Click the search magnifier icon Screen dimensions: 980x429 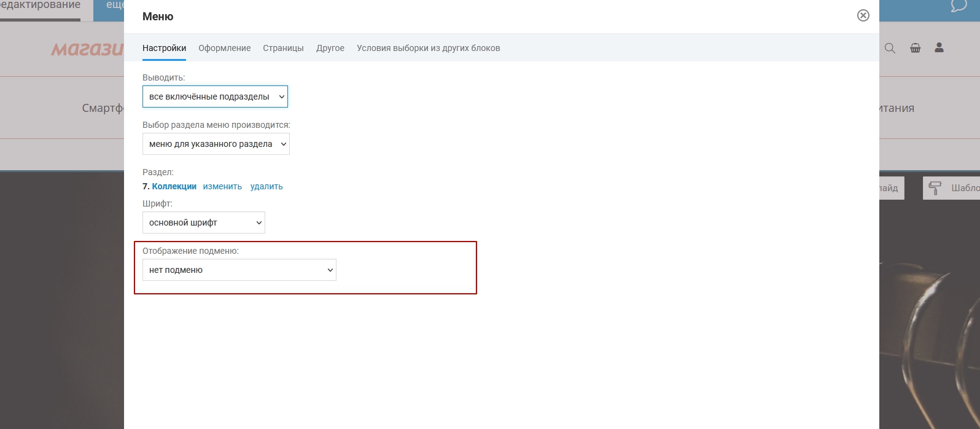890,48
